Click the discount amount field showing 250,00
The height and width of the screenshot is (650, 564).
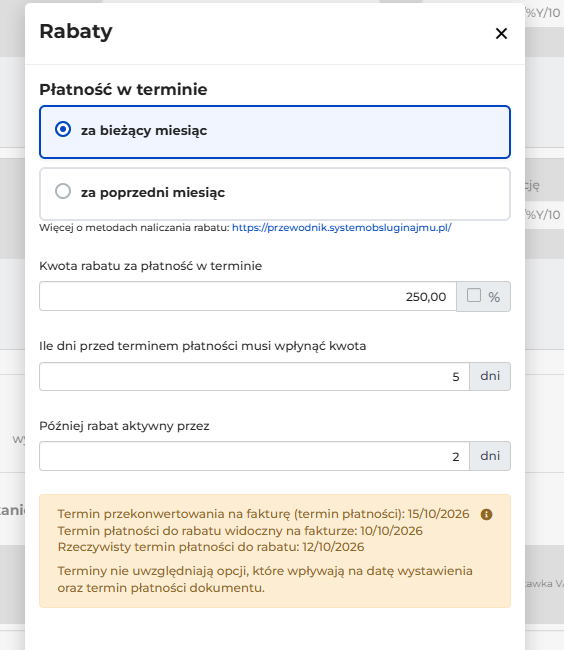[248, 296]
